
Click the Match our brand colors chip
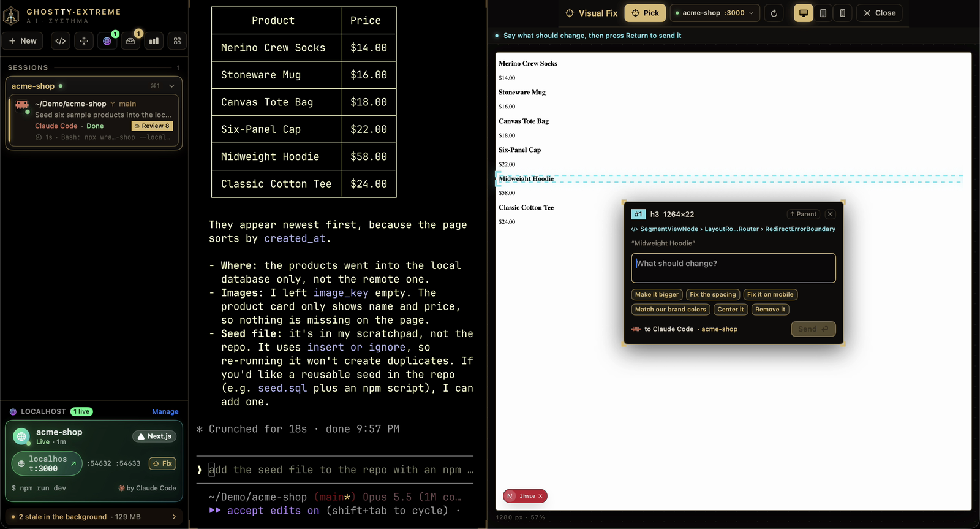tap(671, 310)
